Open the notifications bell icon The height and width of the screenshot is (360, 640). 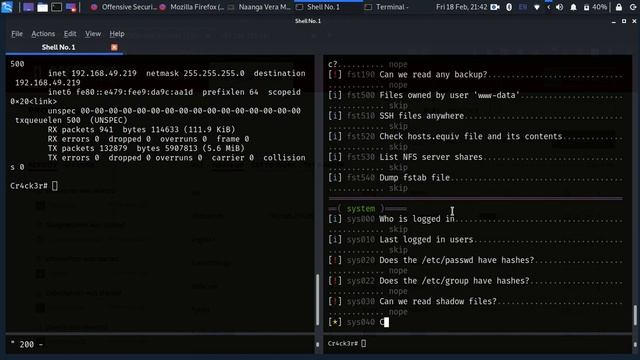coord(573,7)
